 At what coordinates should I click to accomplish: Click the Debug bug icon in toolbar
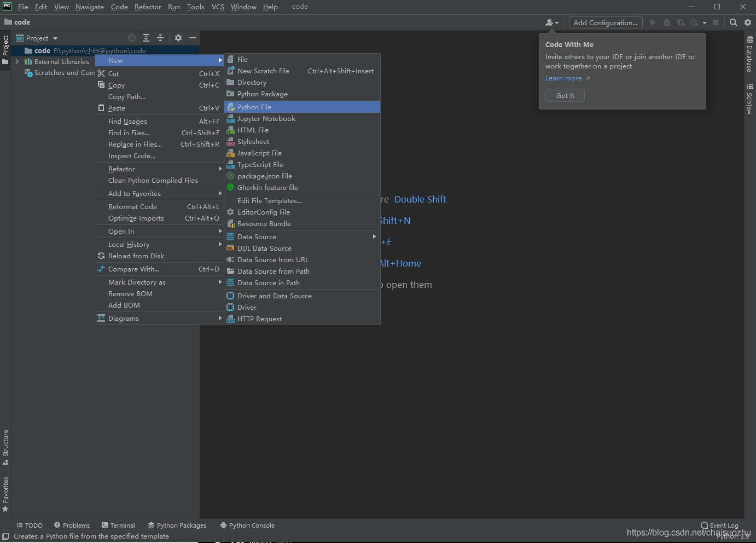click(667, 22)
